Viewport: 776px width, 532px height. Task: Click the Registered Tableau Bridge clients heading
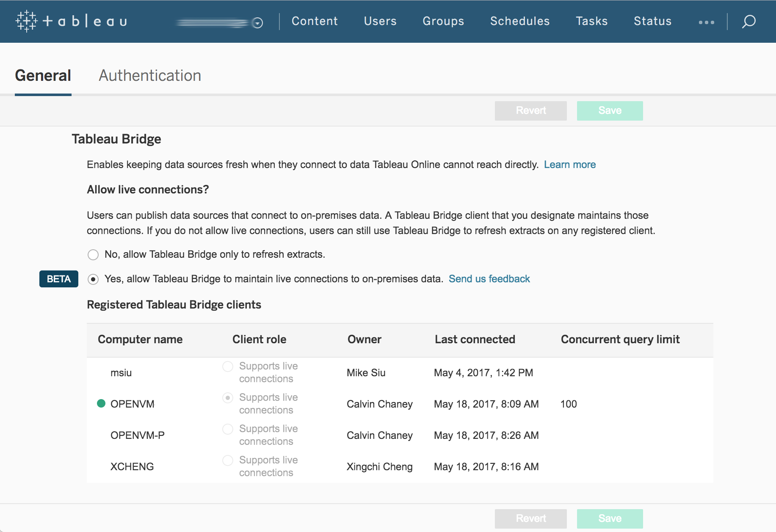pos(174,305)
